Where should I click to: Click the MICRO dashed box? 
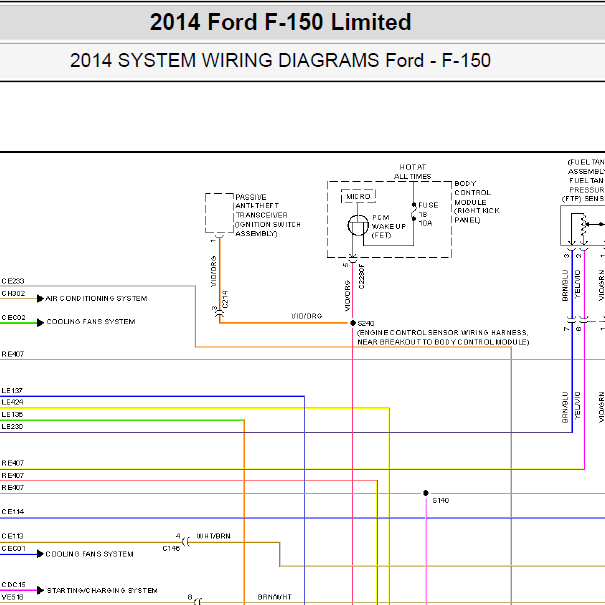pos(358,196)
